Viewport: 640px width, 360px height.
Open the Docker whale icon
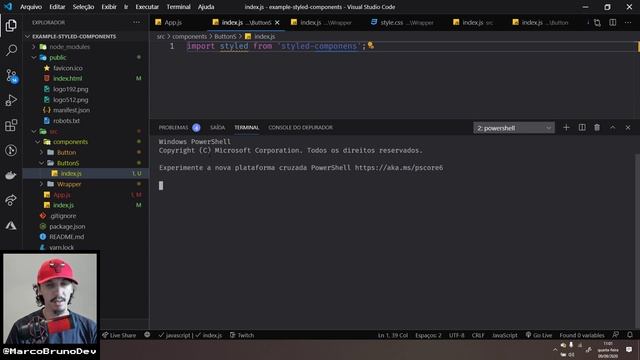click(x=11, y=176)
